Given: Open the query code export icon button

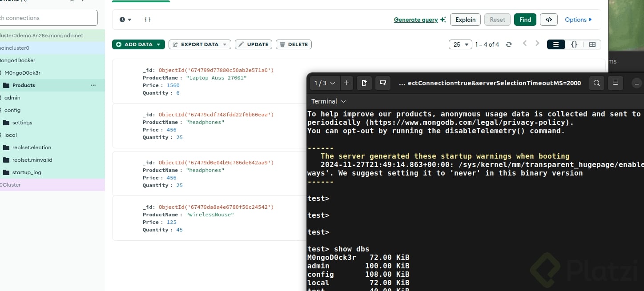Looking at the screenshot, I should tap(549, 20).
